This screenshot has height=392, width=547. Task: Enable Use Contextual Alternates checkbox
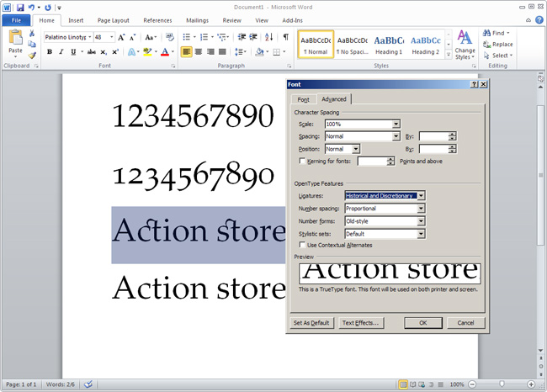click(302, 245)
